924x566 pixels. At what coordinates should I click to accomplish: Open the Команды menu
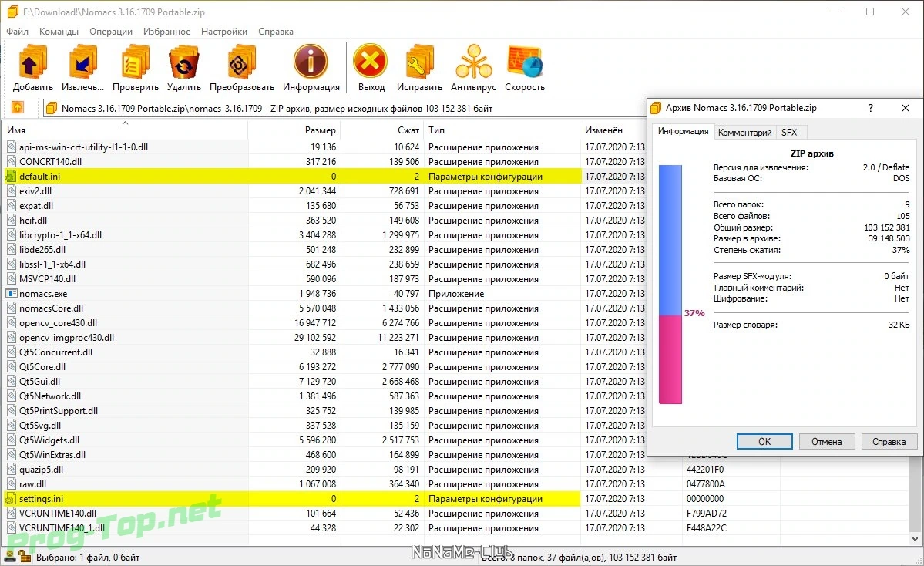(59, 32)
